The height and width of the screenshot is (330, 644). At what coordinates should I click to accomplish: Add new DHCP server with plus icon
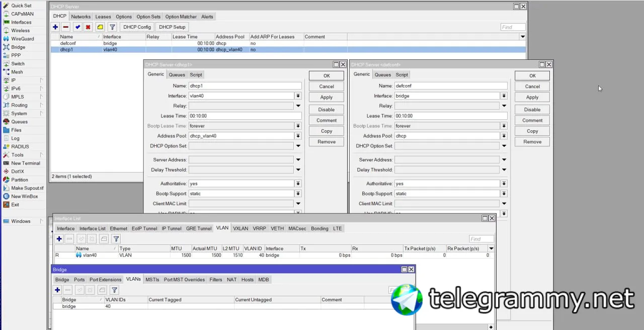[x=55, y=27]
